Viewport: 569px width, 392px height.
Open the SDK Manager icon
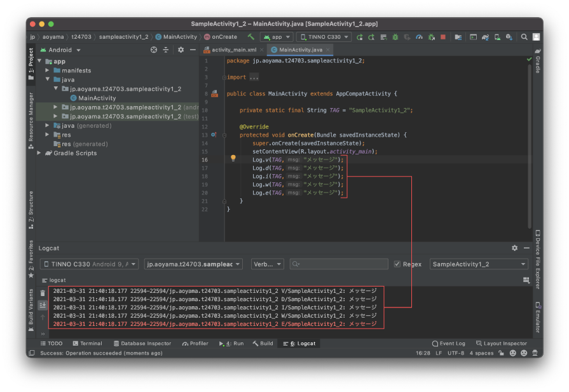tap(509, 37)
